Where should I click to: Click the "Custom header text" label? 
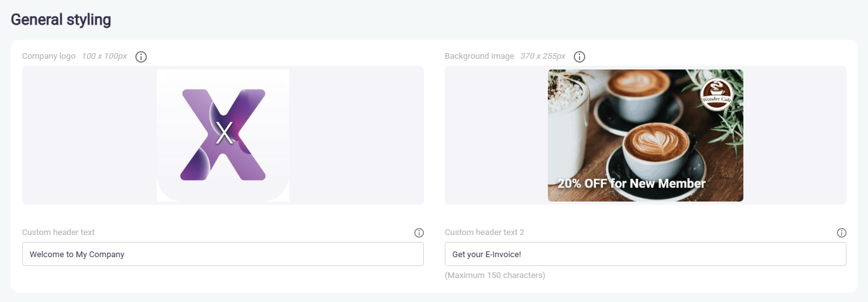pyautogui.click(x=58, y=233)
